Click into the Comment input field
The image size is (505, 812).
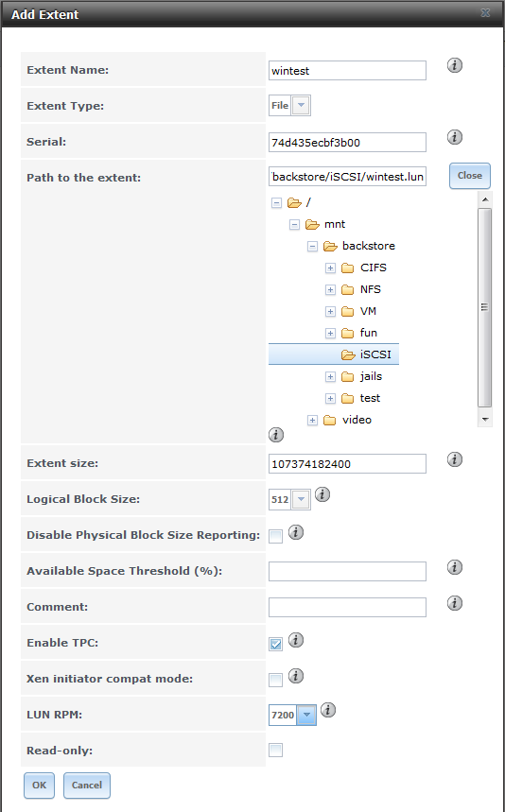(348, 607)
